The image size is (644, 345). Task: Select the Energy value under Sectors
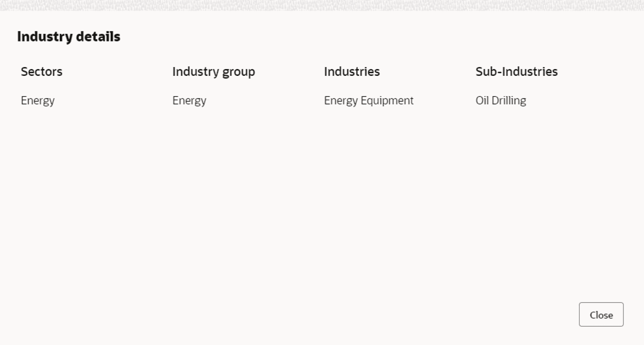pyautogui.click(x=38, y=101)
